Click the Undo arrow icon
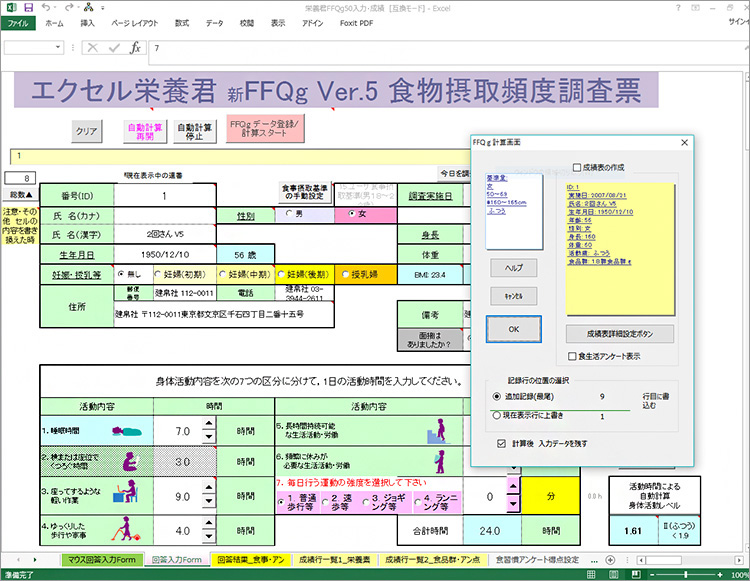750x581 pixels. click(46, 7)
